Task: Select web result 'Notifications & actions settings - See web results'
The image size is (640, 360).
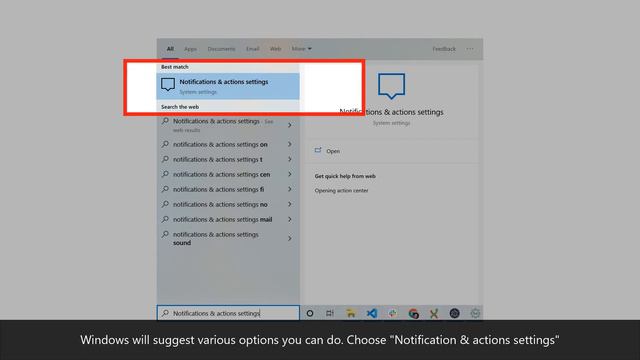Action: pos(228,125)
